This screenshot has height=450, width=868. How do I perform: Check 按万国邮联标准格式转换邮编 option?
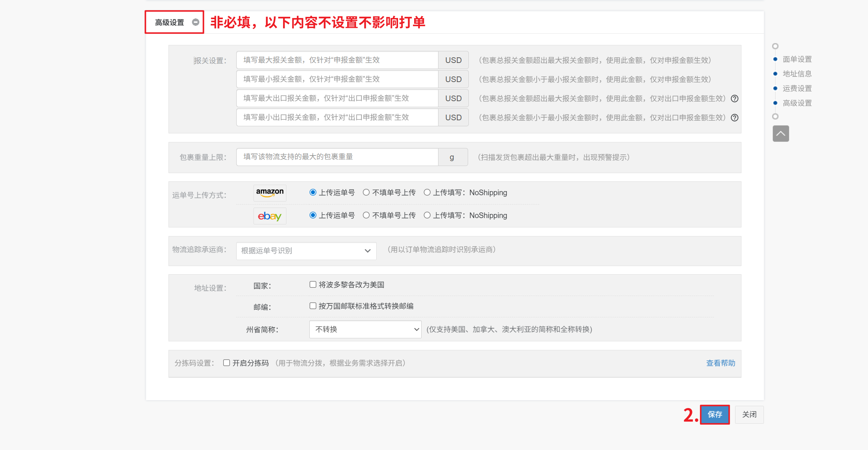(313, 306)
